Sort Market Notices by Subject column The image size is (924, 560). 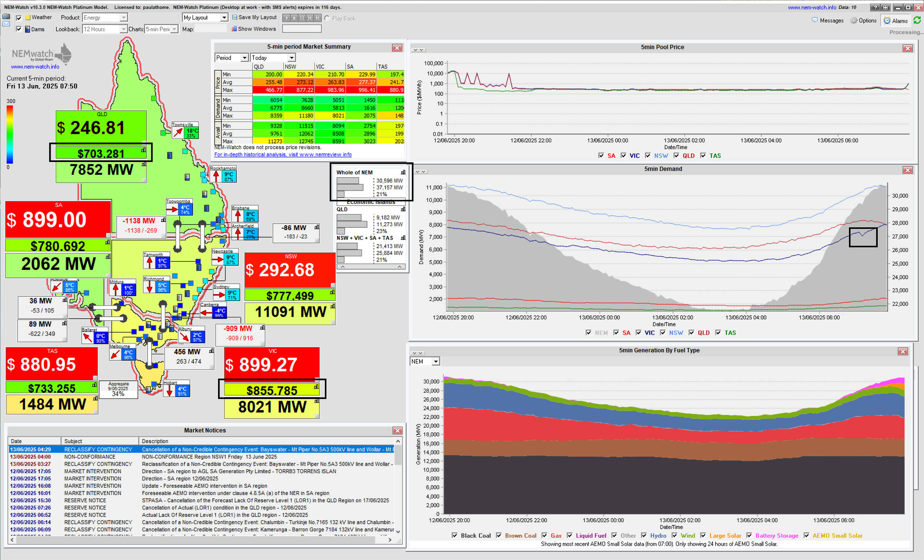pyautogui.click(x=100, y=441)
